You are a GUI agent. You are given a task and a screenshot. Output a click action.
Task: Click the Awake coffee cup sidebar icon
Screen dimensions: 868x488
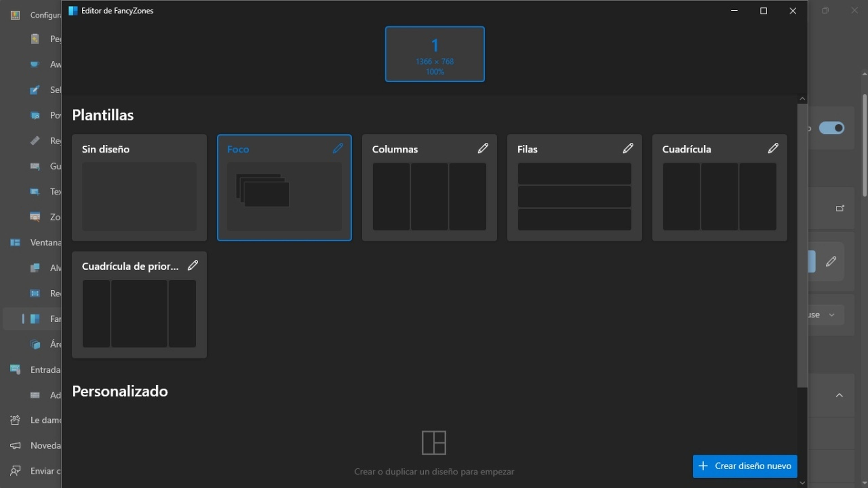pos(35,64)
